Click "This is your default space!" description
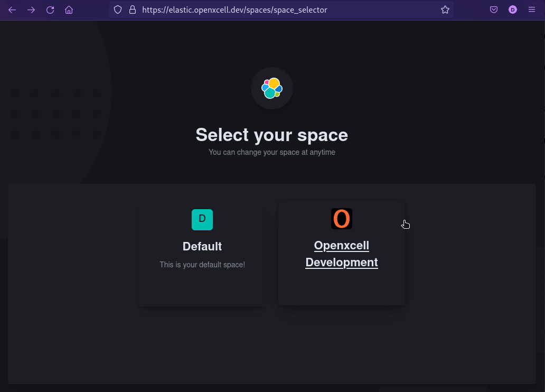The image size is (545, 392). tap(202, 265)
